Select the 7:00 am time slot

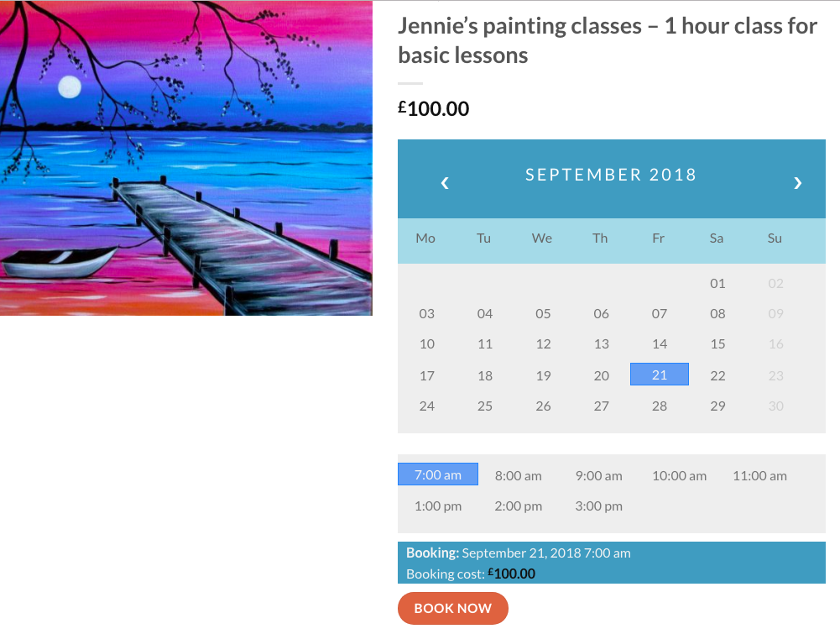[x=438, y=474]
